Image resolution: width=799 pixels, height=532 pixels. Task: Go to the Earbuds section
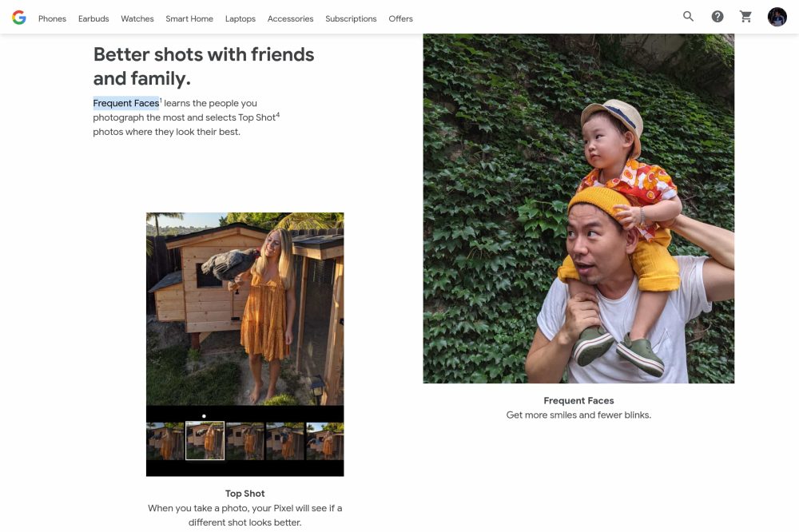93,18
